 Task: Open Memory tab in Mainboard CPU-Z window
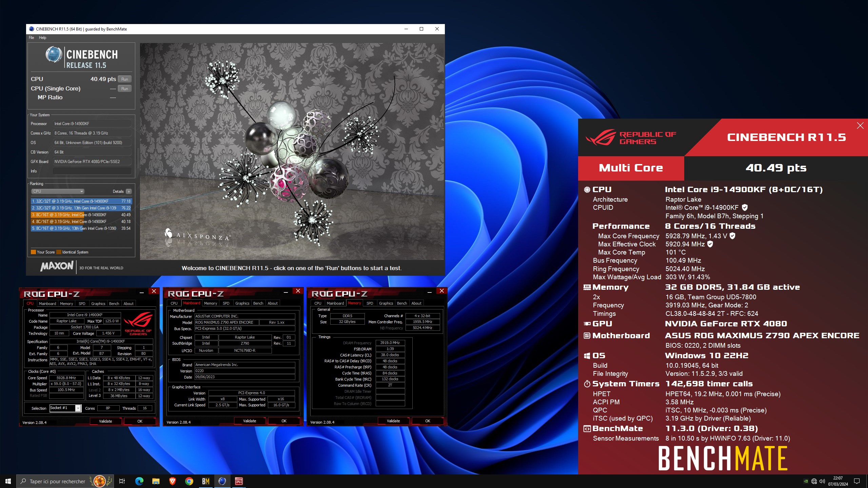tap(210, 303)
